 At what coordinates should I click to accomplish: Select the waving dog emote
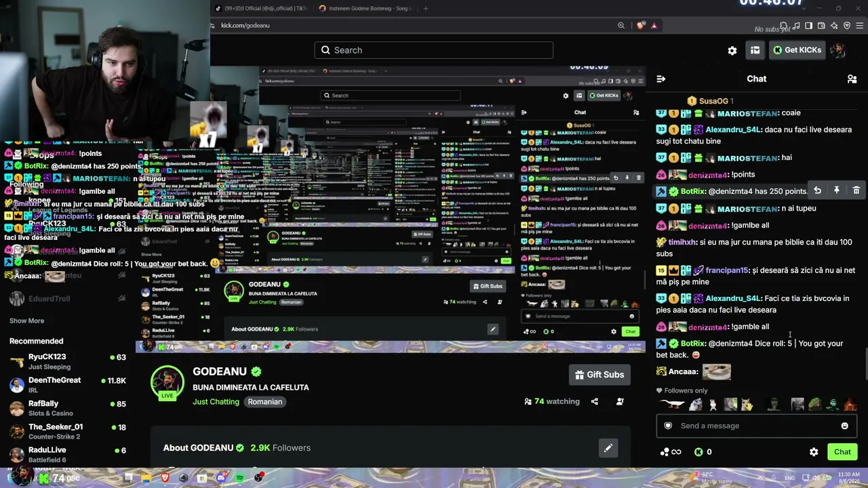[x=747, y=405]
